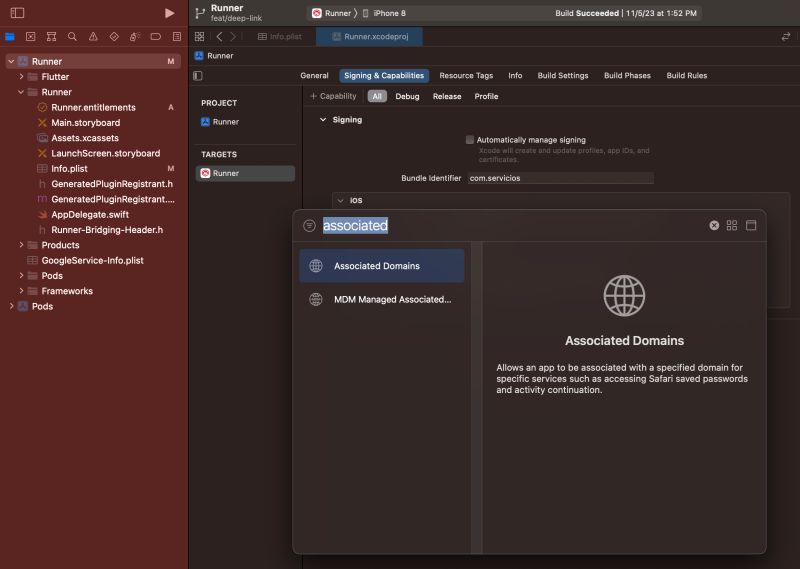Select the All configuration filter

(377, 96)
